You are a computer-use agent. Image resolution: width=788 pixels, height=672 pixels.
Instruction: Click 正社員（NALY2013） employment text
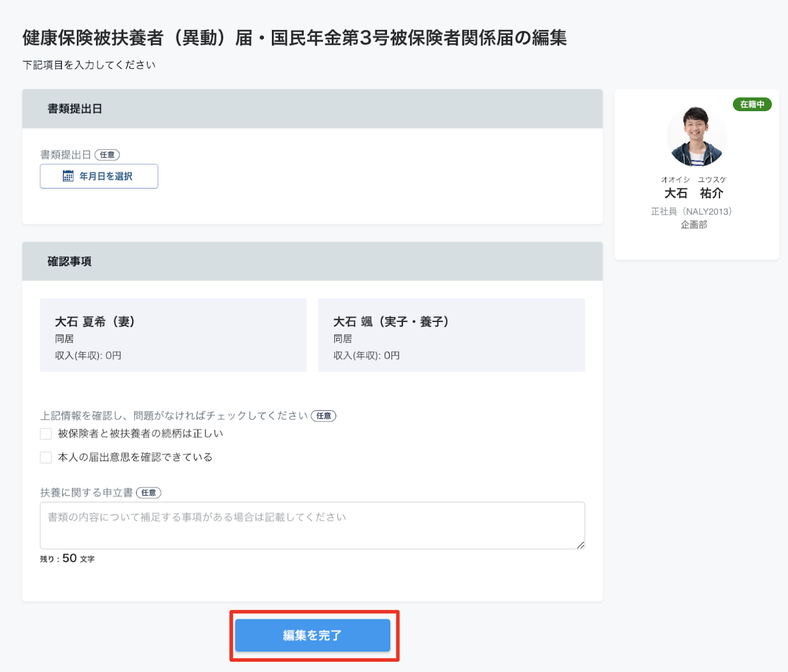pyautogui.click(x=692, y=212)
